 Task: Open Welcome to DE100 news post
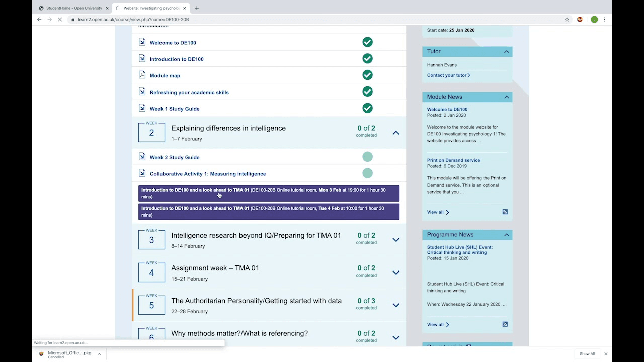pos(447,109)
